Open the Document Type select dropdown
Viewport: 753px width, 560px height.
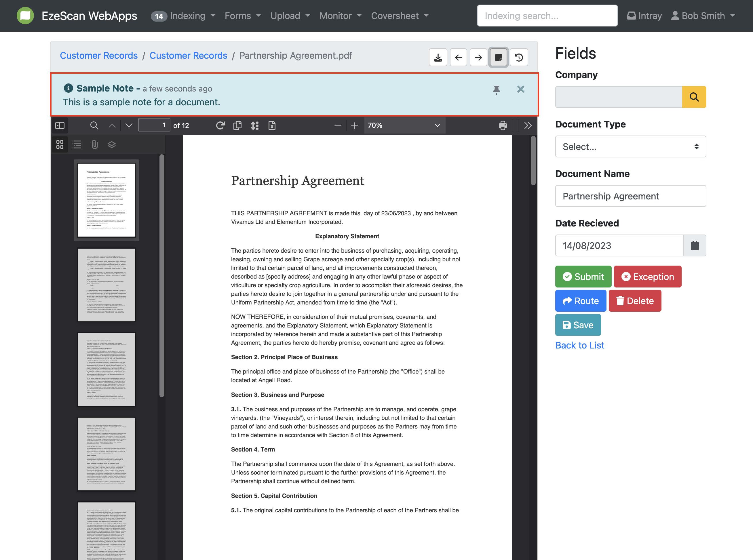tap(630, 146)
